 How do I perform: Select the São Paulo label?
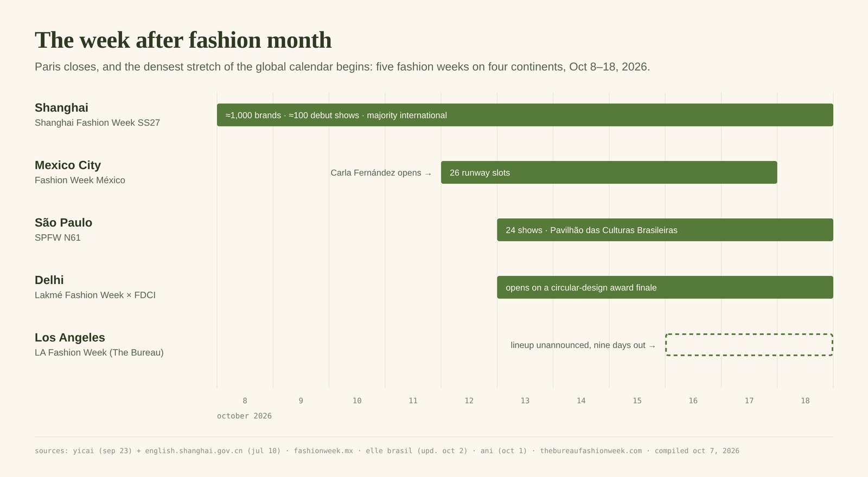63,222
